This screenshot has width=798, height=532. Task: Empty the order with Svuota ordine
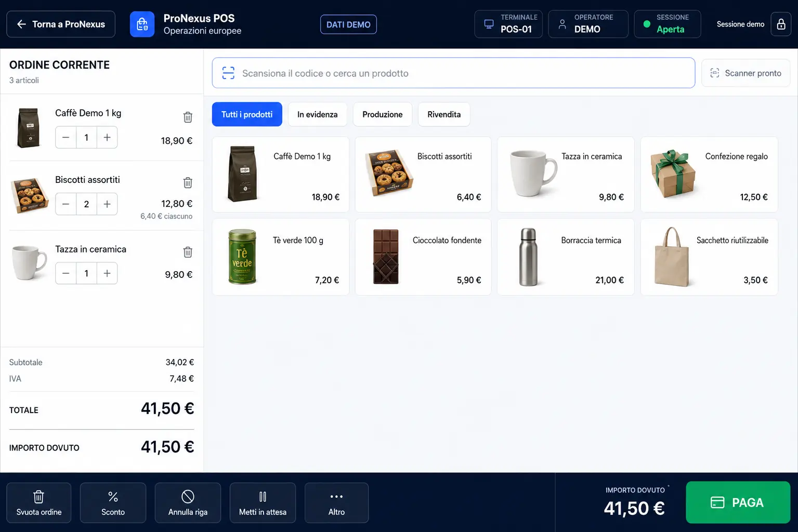coord(39,503)
